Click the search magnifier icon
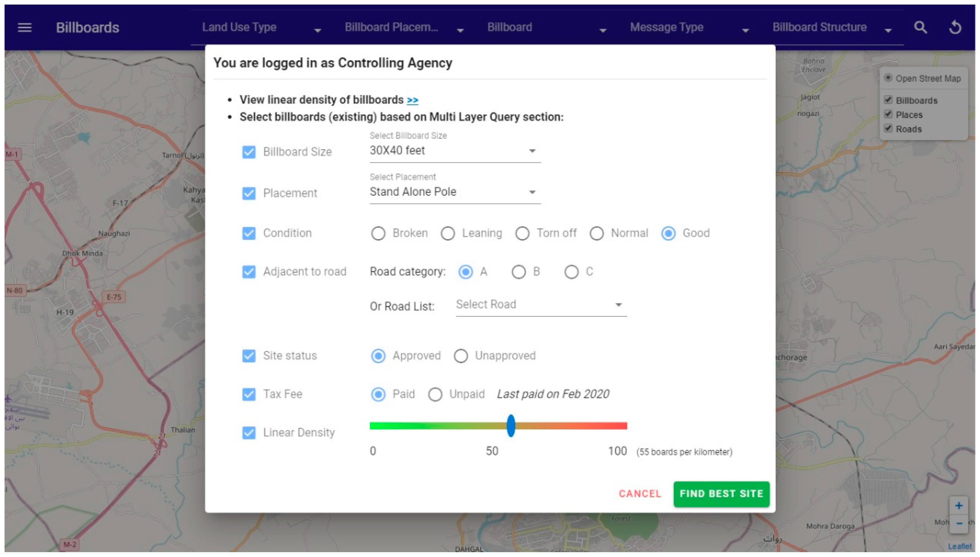The image size is (980, 557). click(920, 28)
